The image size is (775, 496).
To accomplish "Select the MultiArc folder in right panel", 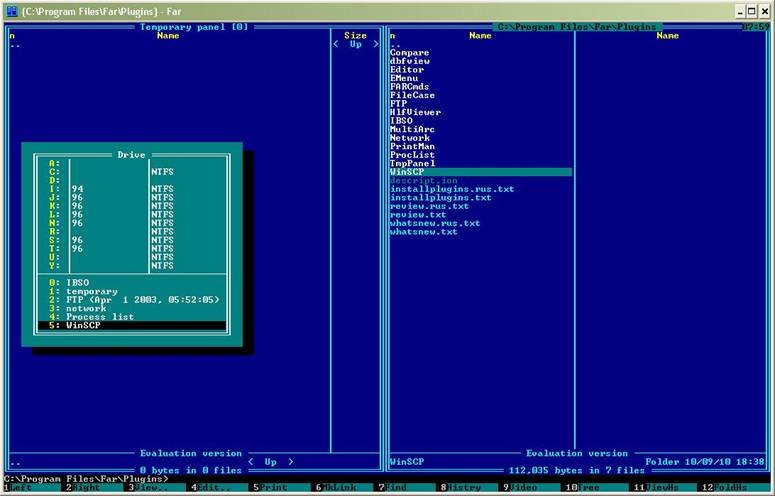I will 412,129.
